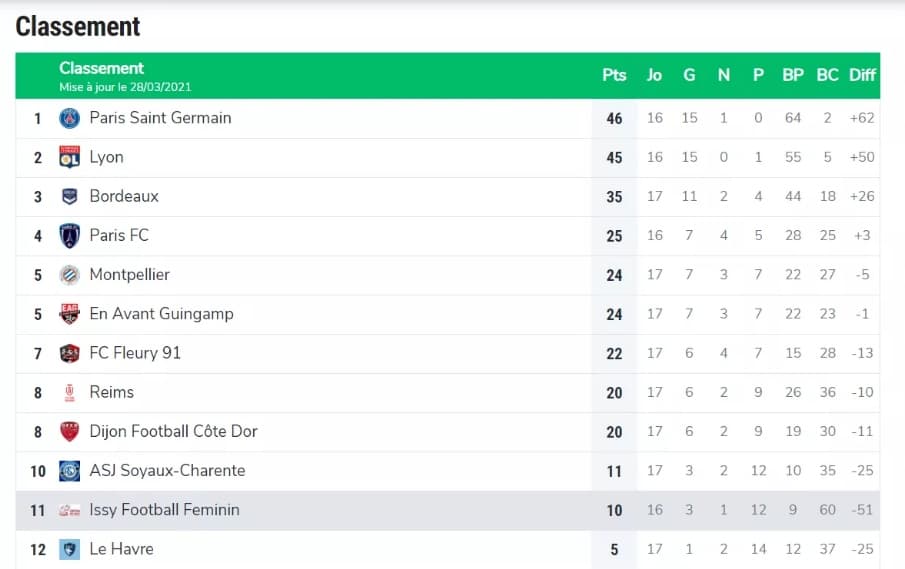The image size is (905, 569).
Task: Select the Le Havre team name
Action: (x=121, y=549)
